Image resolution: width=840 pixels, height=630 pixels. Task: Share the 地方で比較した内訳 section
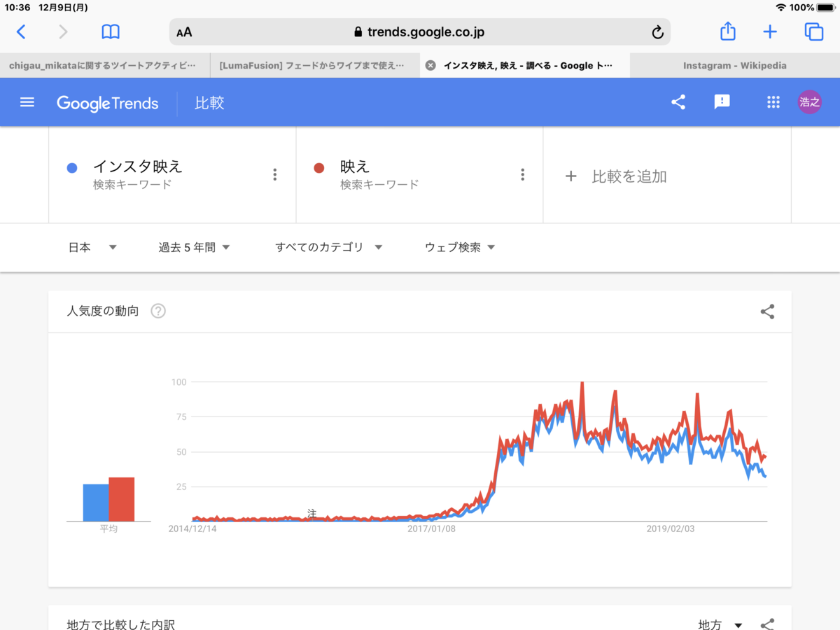[x=767, y=624]
